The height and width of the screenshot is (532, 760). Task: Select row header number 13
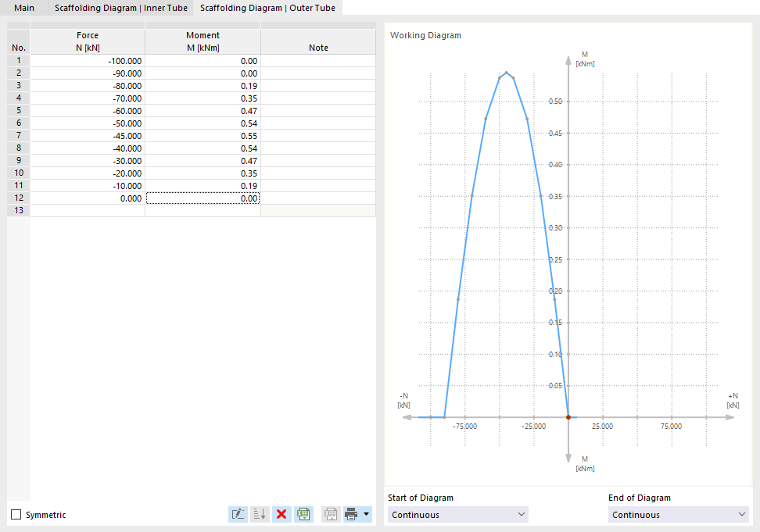coord(19,211)
